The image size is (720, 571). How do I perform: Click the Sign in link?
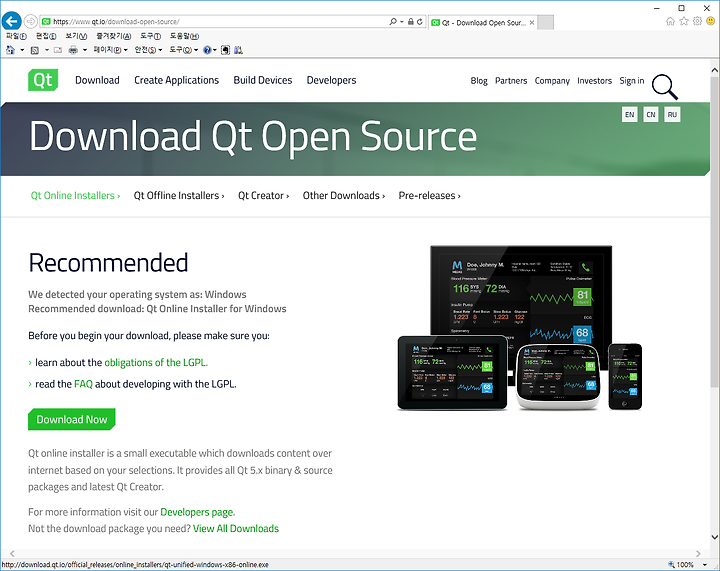coord(632,81)
